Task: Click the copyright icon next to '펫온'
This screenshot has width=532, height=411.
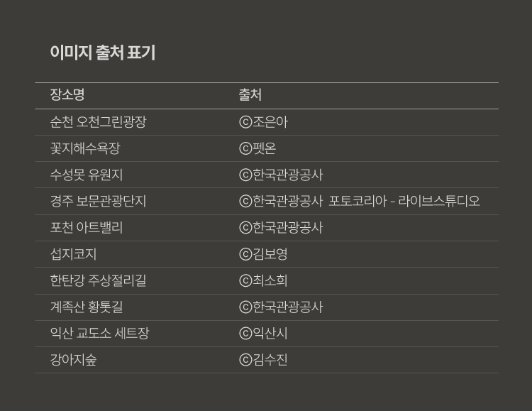Action: [245, 148]
